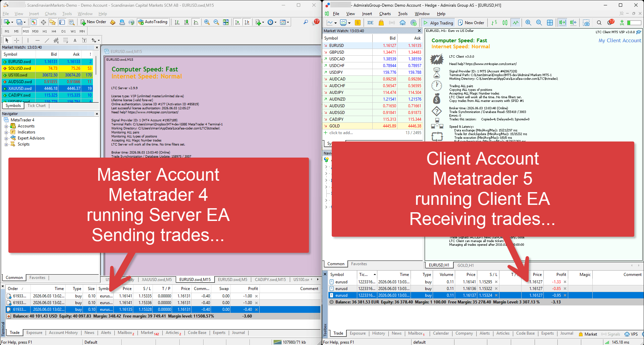
Task: Pick the MT4 horizontal line drawing tool
Action: coord(38,40)
